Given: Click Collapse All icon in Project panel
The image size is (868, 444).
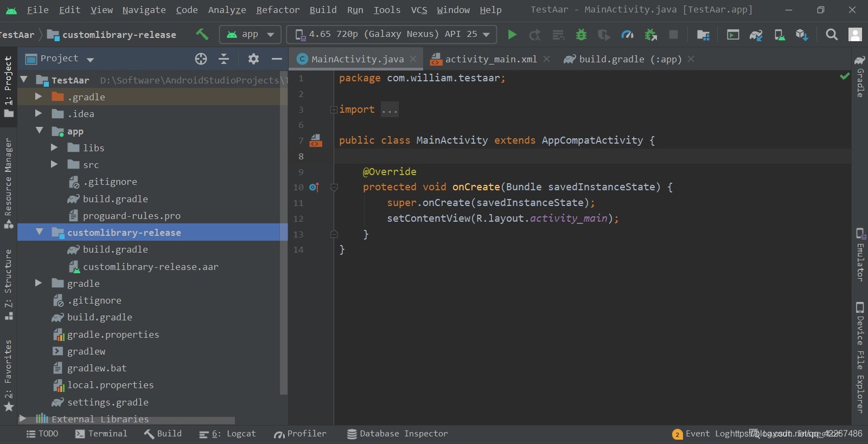Looking at the screenshot, I should coord(224,59).
